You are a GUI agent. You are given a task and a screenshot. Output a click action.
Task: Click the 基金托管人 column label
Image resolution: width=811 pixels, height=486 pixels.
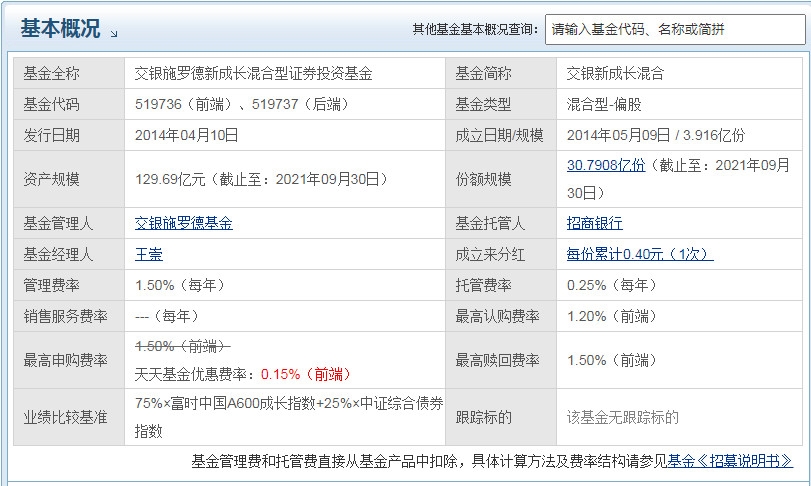(490, 223)
